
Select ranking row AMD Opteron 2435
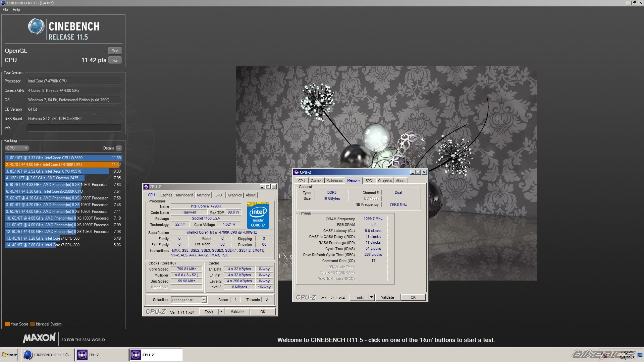click(x=63, y=178)
